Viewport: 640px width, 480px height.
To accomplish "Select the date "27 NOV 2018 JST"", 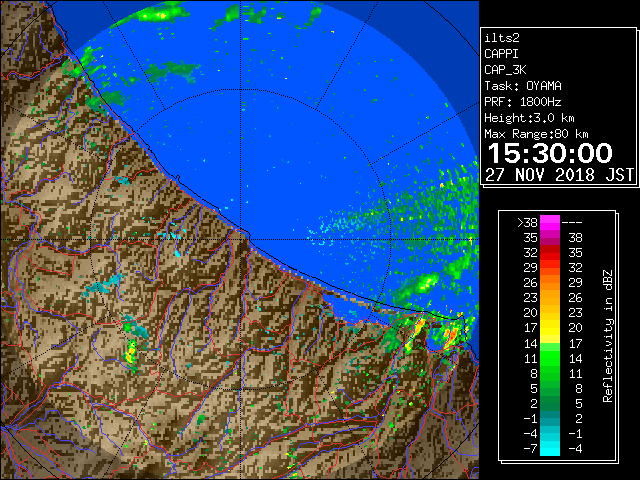I will (x=560, y=175).
